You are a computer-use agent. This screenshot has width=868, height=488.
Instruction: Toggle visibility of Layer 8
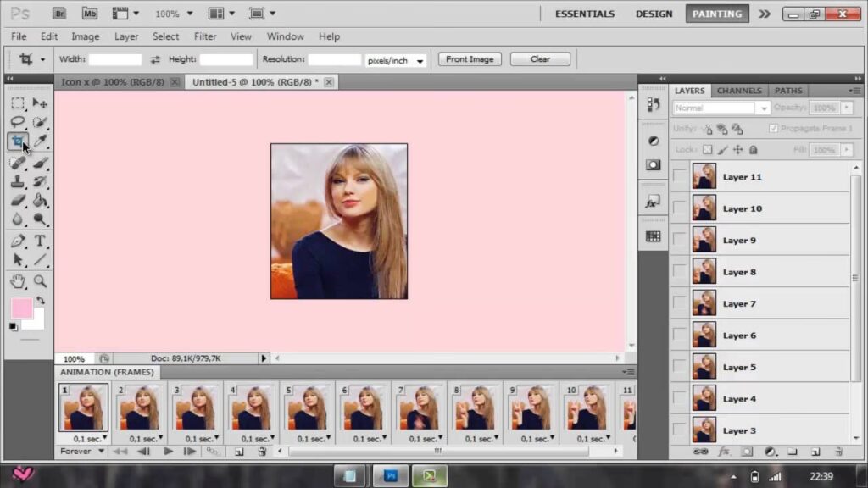coord(680,272)
